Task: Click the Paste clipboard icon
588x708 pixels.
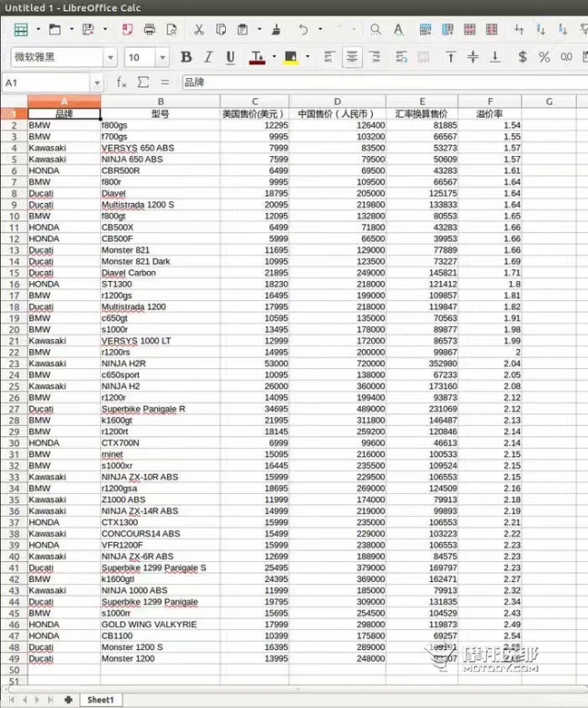Action: [243, 29]
